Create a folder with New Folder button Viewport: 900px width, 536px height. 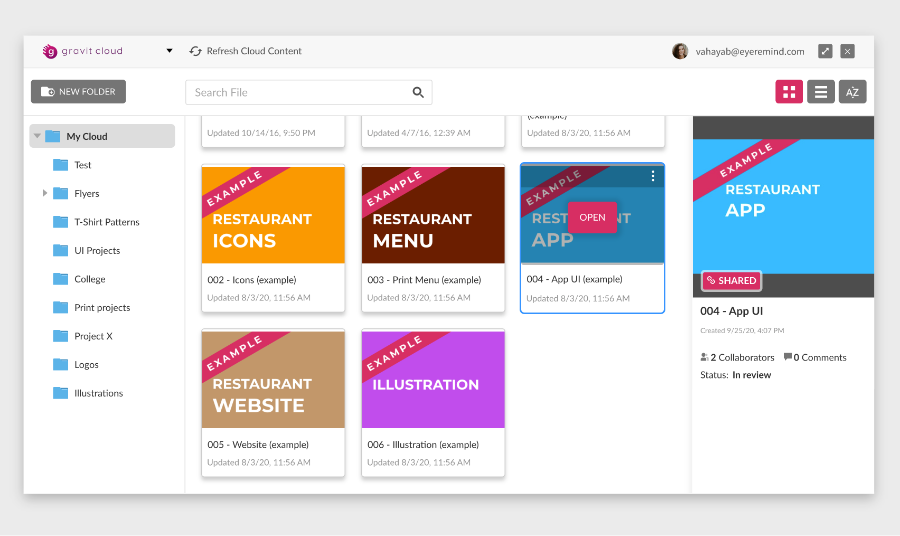click(78, 92)
